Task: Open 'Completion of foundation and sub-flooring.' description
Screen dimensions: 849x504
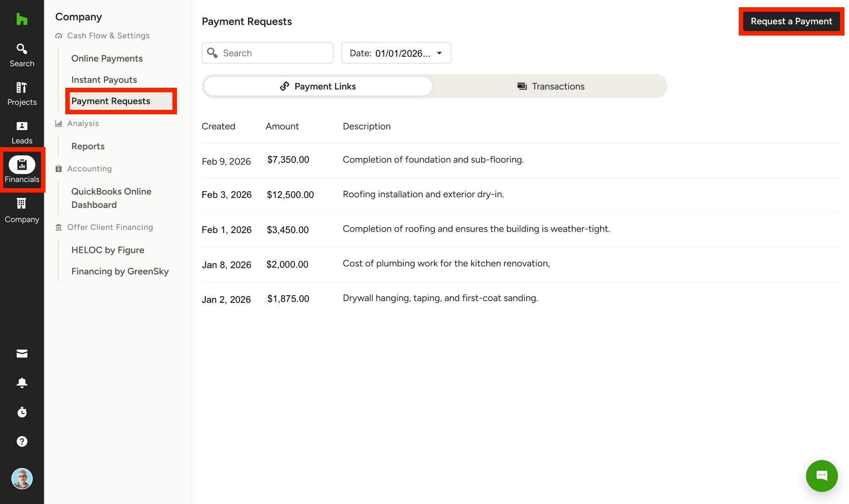Action: 433,159
